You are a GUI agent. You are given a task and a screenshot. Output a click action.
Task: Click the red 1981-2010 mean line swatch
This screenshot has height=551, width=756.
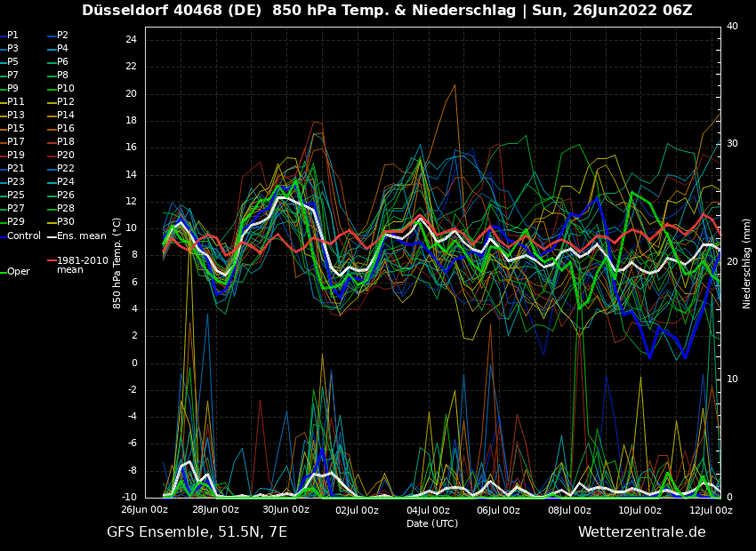(52, 261)
